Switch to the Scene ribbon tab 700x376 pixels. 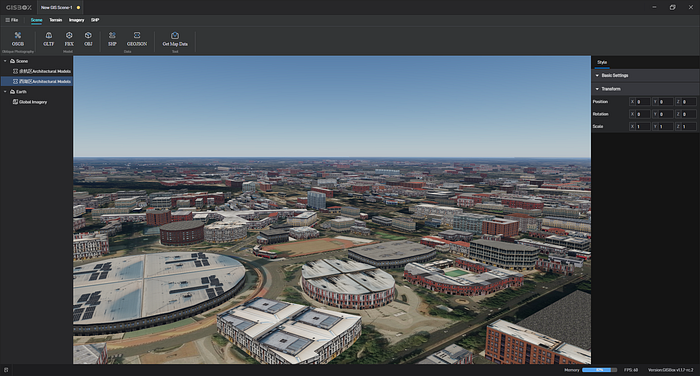click(x=37, y=20)
